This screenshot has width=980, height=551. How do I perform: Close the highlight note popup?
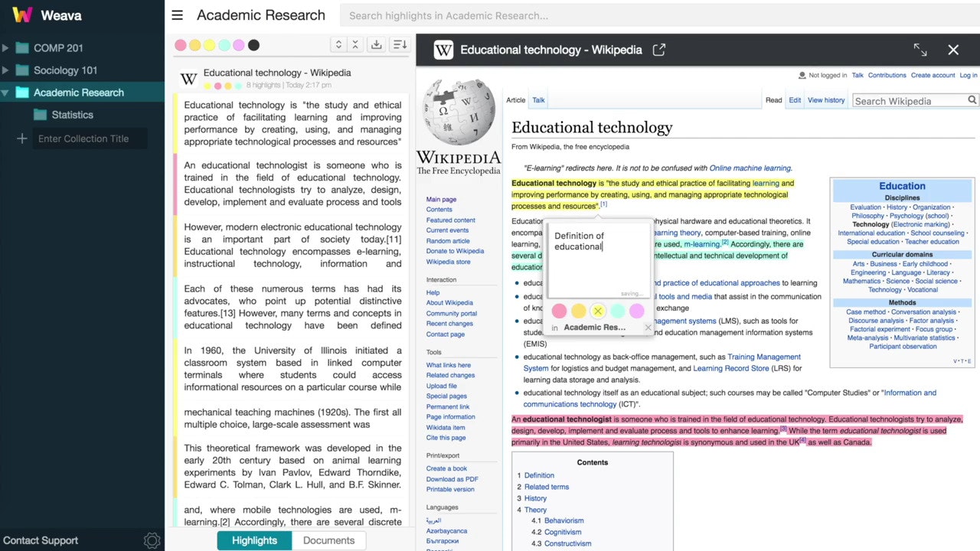tap(648, 328)
